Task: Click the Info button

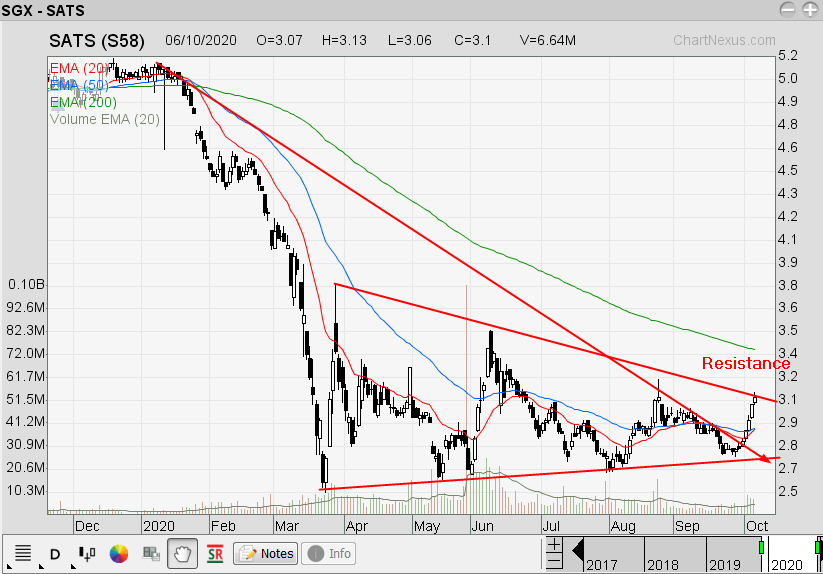Action: click(329, 554)
